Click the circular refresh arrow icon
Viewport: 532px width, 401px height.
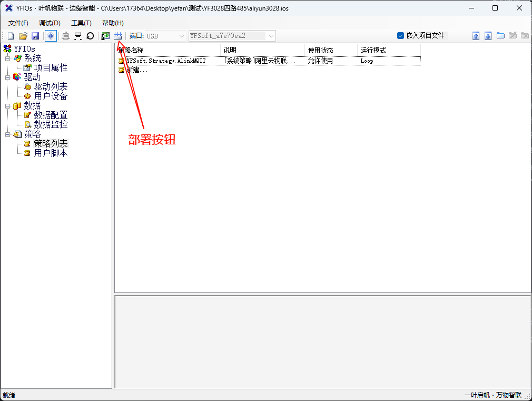pyautogui.click(x=90, y=36)
